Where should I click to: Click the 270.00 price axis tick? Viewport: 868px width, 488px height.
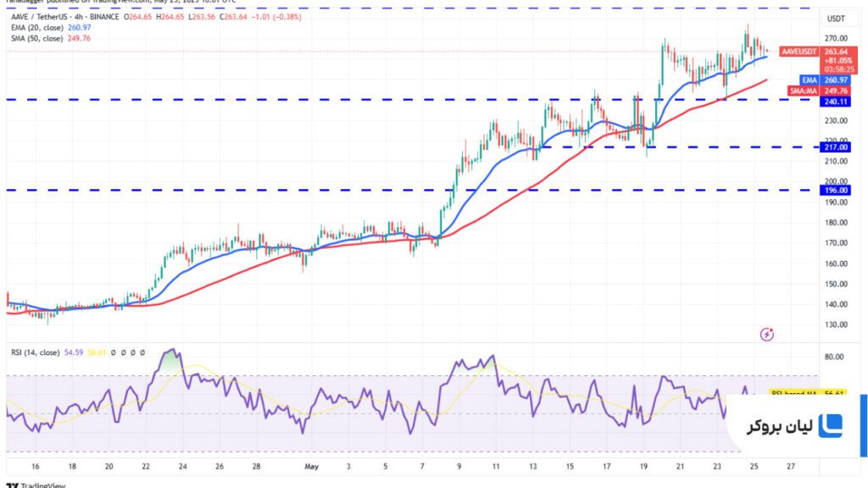pos(836,39)
